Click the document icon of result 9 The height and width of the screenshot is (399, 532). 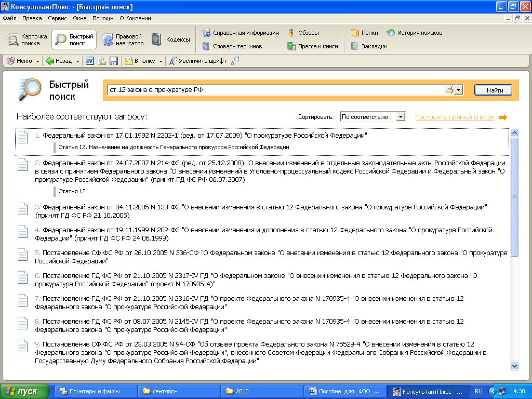(x=23, y=346)
